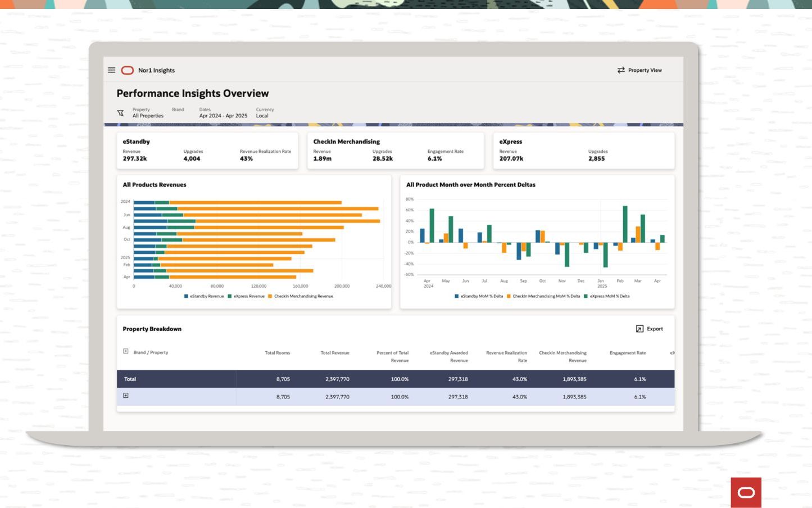
Task: Open the Property All Properties filter
Action: (x=148, y=113)
